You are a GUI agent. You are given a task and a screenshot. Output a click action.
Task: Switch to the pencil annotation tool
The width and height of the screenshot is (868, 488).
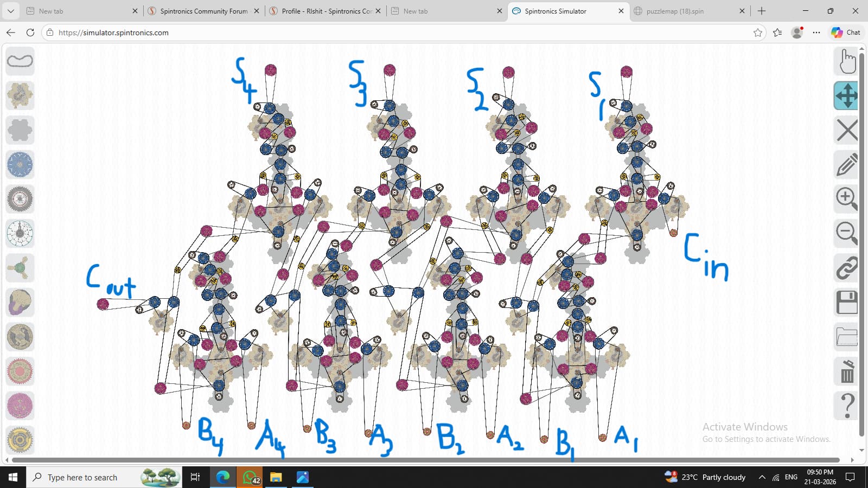[846, 165]
